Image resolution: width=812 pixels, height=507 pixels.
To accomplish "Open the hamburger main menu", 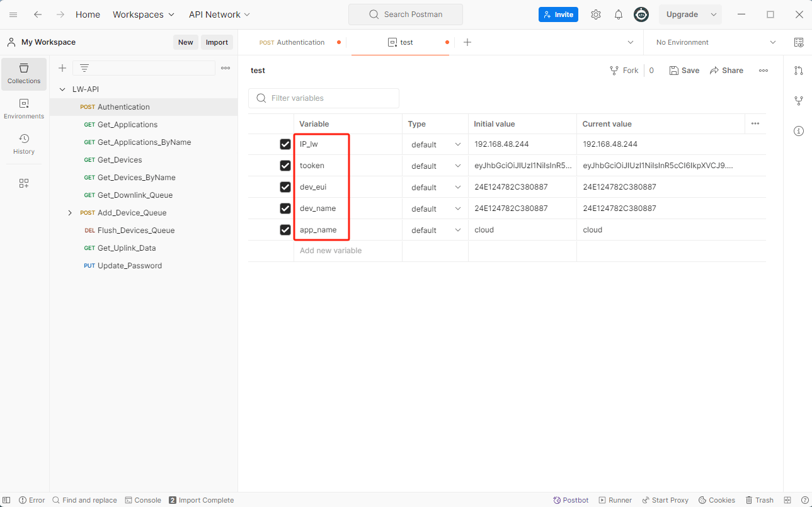I will (13, 14).
